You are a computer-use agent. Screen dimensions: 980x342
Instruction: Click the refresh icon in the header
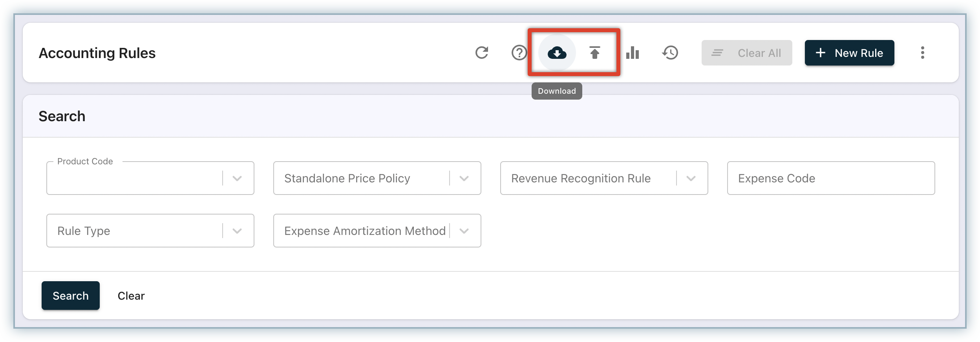tap(481, 53)
